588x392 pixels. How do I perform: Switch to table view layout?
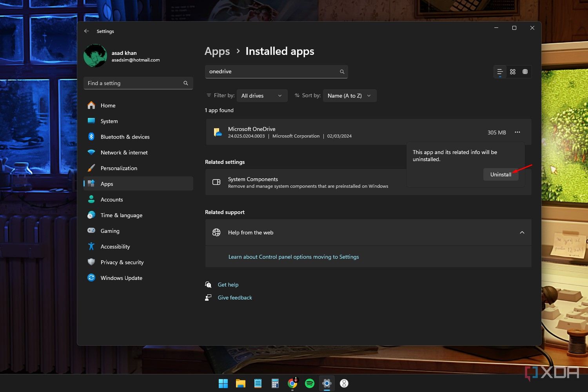525,72
